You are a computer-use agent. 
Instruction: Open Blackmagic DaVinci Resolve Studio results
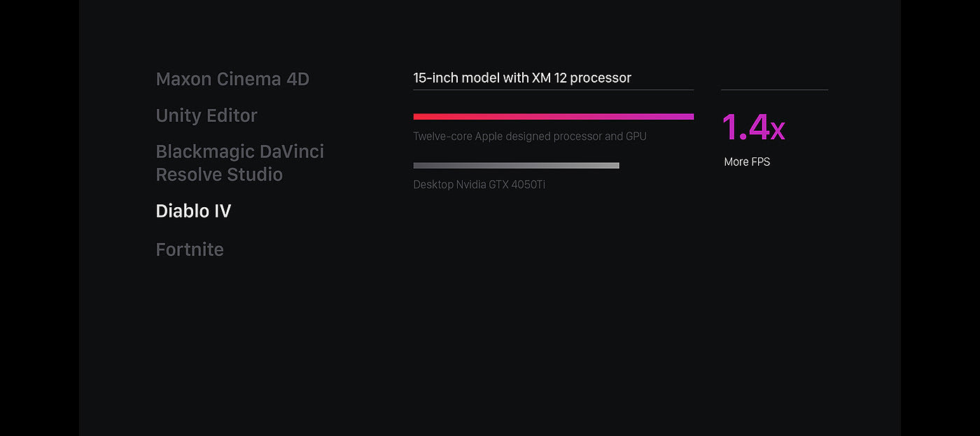239,163
